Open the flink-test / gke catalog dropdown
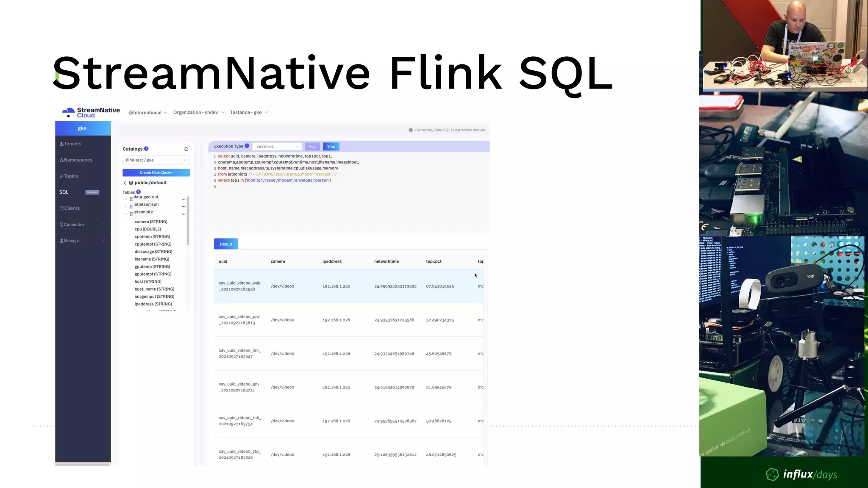The image size is (868, 488). point(156,160)
